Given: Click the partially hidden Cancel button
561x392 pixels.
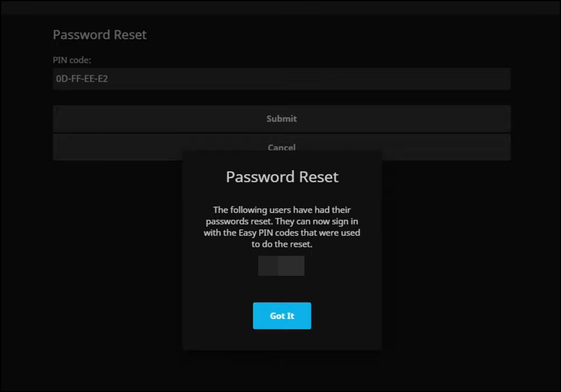Looking at the screenshot, I should point(282,147).
